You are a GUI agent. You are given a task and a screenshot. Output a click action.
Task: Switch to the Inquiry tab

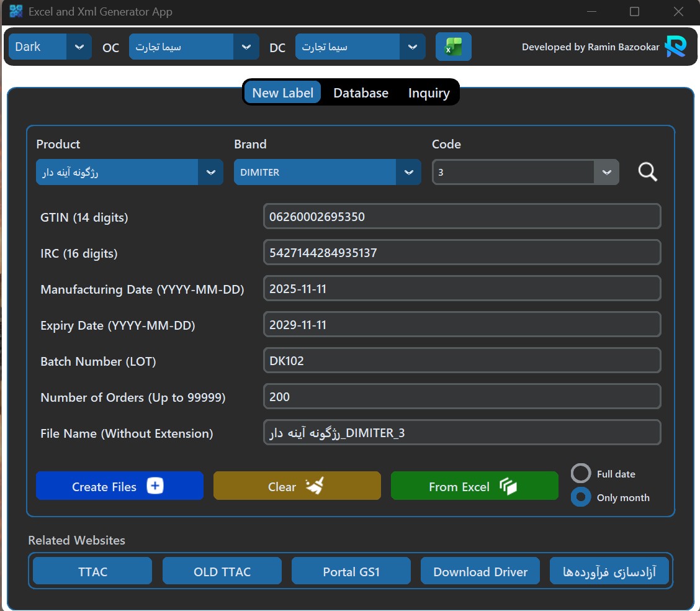429,93
